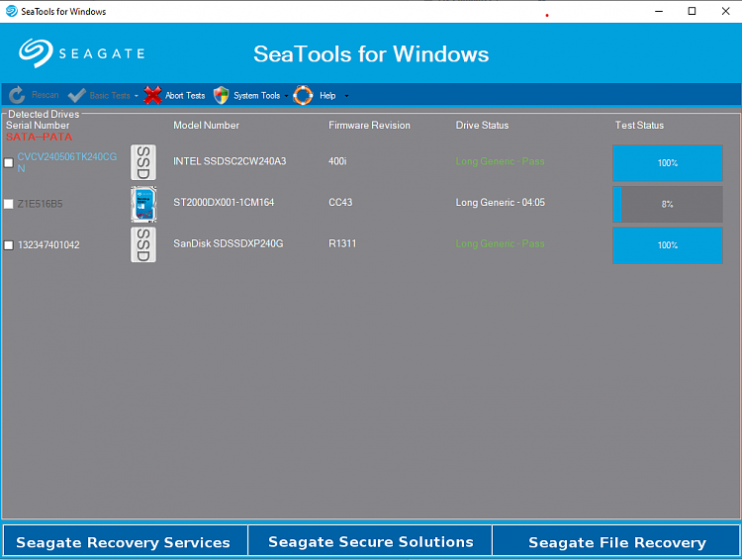
Task: Minimize the SeaTools window
Action: [x=658, y=11]
